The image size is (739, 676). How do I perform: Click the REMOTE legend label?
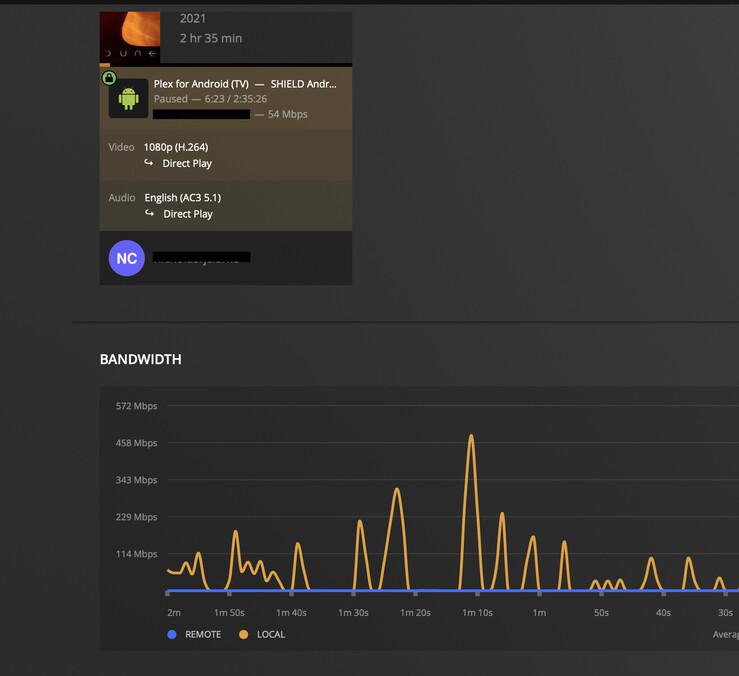(203, 635)
